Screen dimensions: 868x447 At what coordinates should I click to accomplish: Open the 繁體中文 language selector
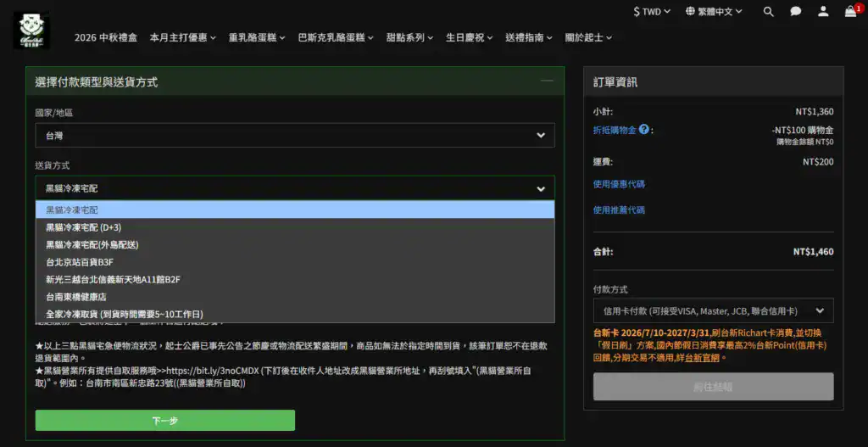[714, 11]
